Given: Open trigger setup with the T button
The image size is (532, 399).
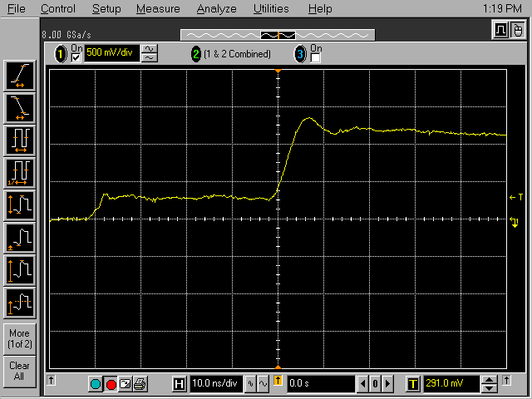Looking at the screenshot, I should tap(413, 384).
